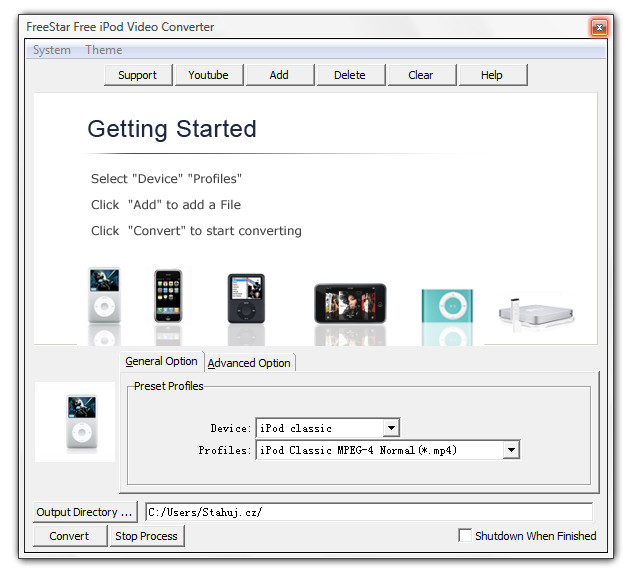Click Add to add a file

click(279, 75)
